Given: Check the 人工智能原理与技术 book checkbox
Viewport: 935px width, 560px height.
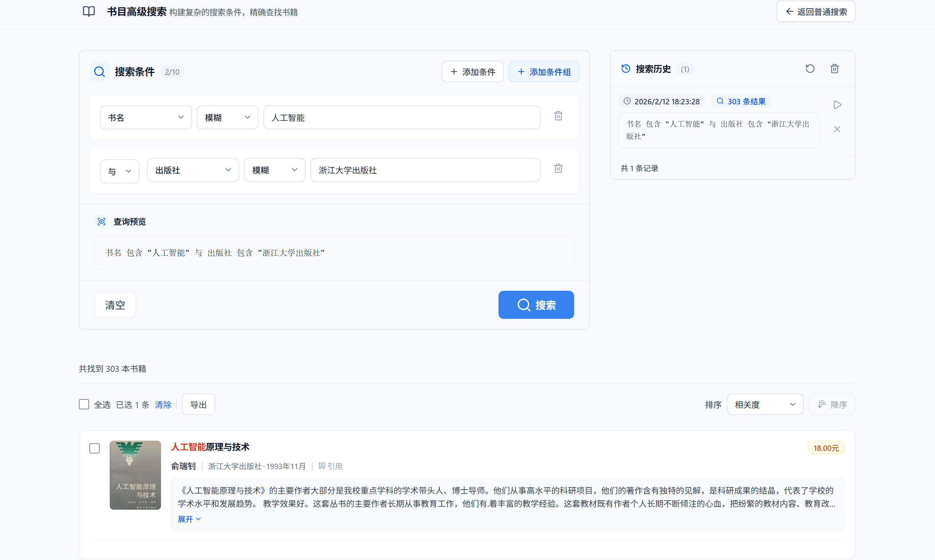Looking at the screenshot, I should (x=95, y=448).
